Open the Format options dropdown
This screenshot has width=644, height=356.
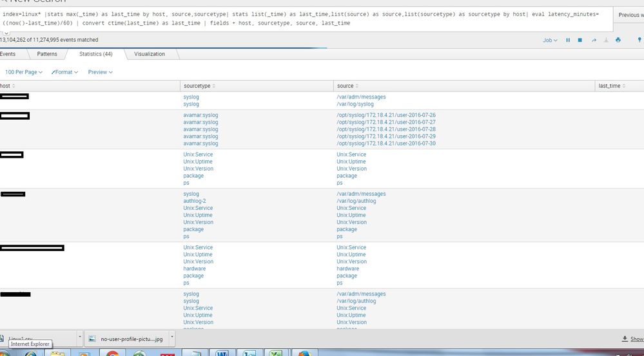pos(64,72)
